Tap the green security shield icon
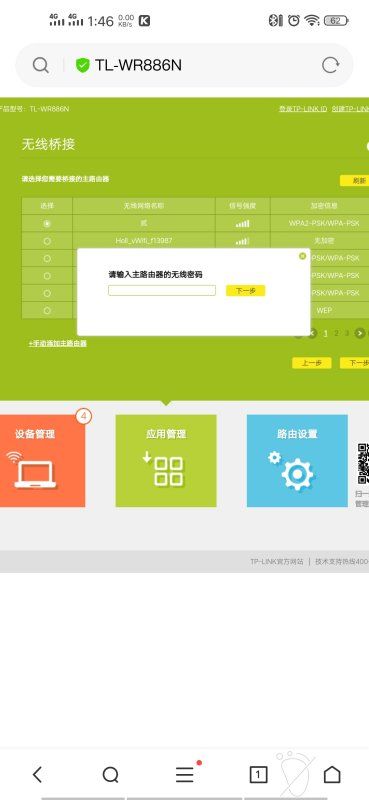 82,65
